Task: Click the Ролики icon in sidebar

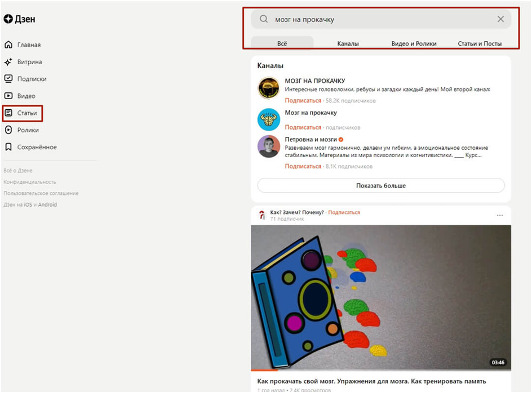Action: coord(8,130)
